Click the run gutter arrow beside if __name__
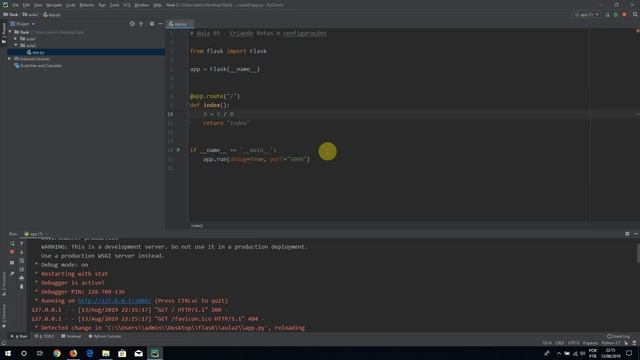This screenshot has height=360, width=640. [x=178, y=150]
